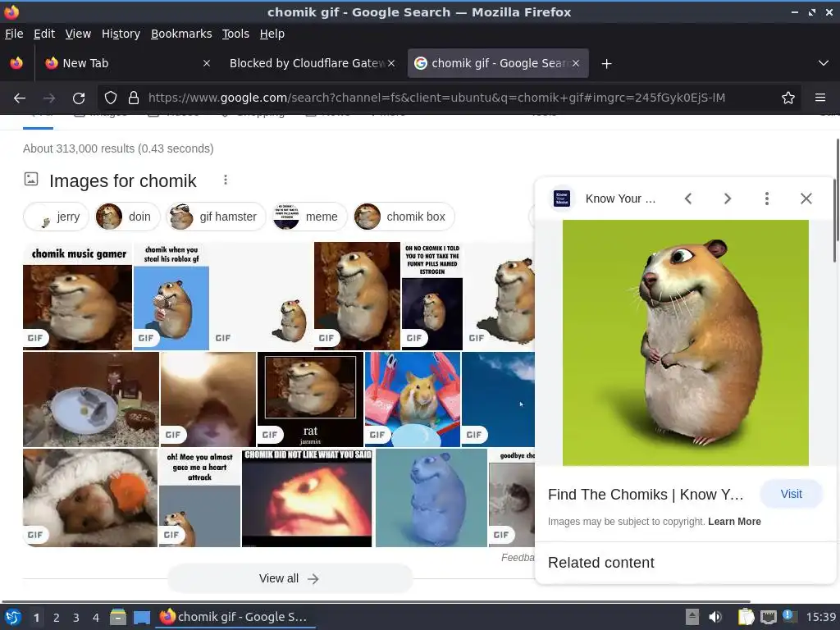Open the rat jammin GIF thumbnail
The height and width of the screenshot is (630, 840).
pyautogui.click(x=310, y=399)
